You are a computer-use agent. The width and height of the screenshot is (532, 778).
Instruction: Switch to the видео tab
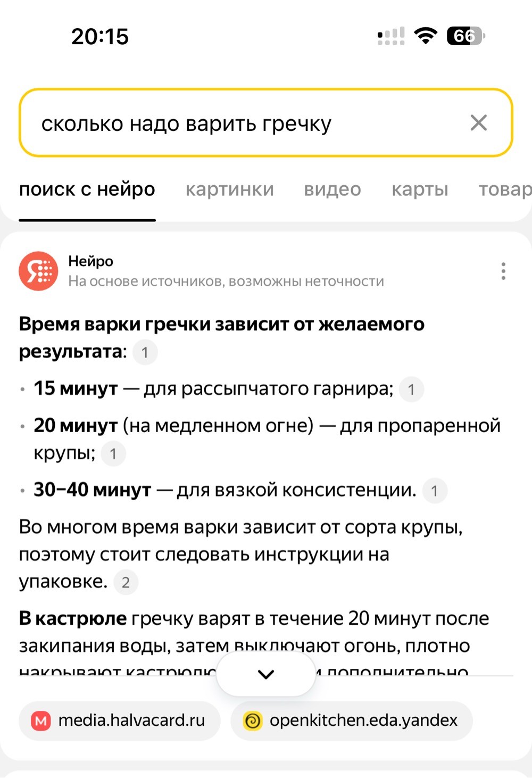[x=332, y=189]
